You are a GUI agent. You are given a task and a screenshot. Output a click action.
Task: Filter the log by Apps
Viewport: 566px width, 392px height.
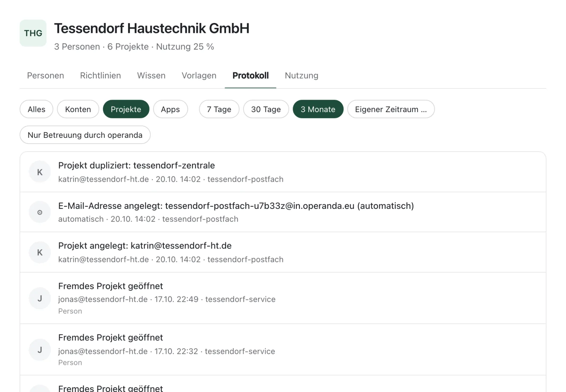coord(171,109)
